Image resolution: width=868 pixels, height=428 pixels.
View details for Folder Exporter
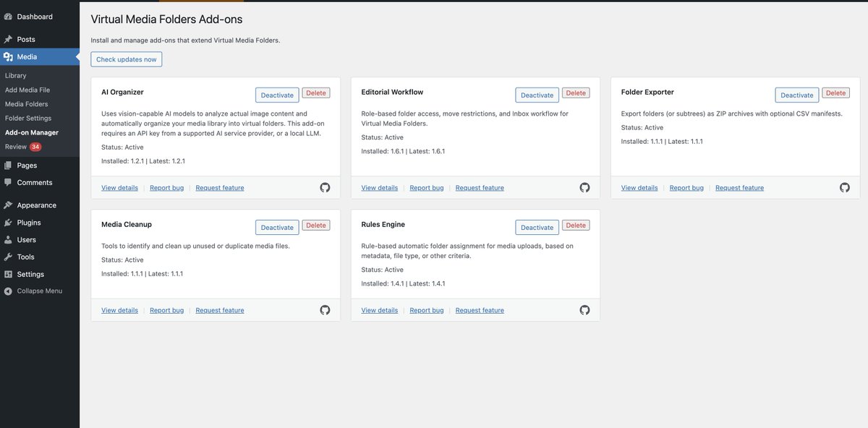tap(639, 188)
